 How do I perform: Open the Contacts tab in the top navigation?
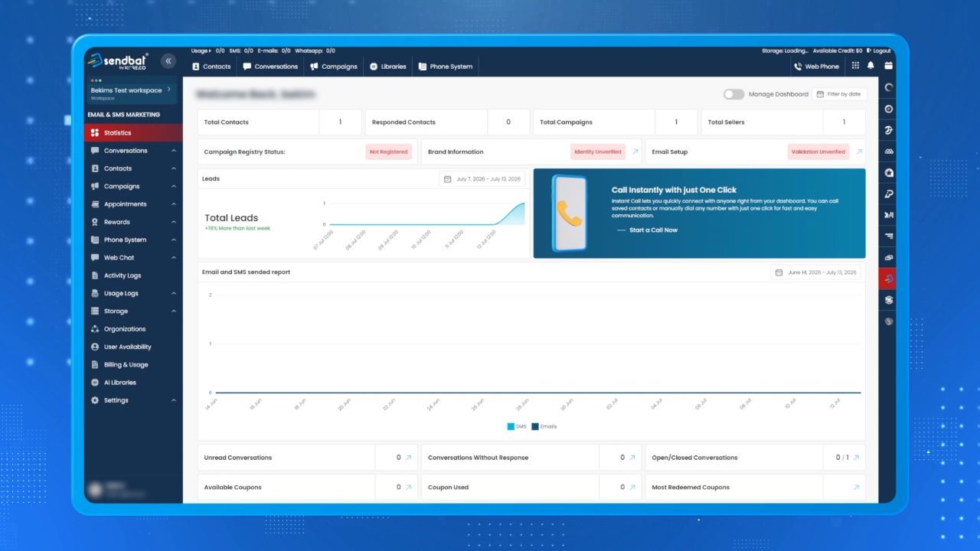click(211, 67)
